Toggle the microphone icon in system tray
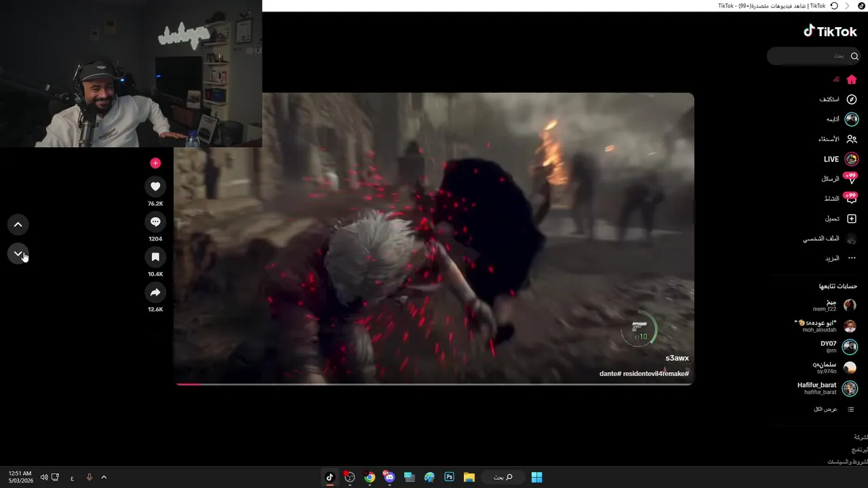Screen dimensions: 868x488 [x=89, y=477]
